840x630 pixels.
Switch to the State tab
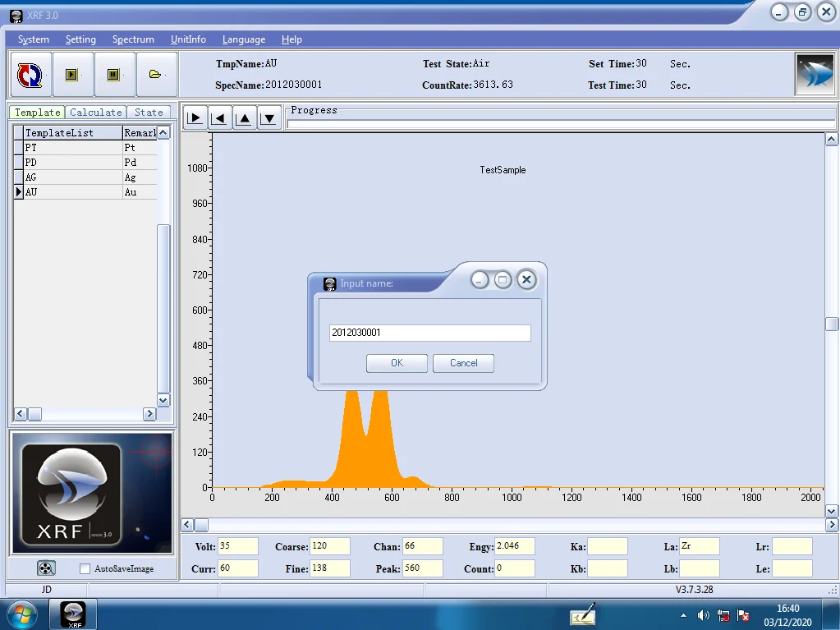149,113
